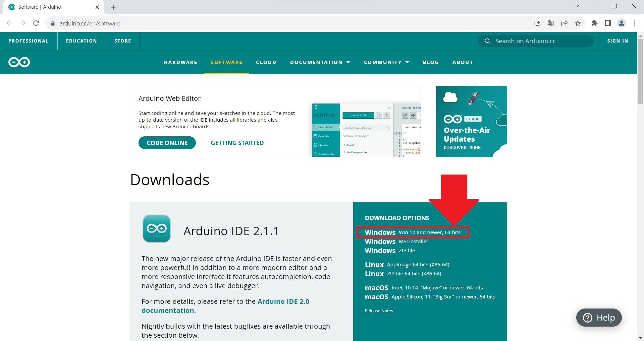This screenshot has height=341, width=644.
Task: Close the Software | Arduino tab
Action: [x=97, y=7]
